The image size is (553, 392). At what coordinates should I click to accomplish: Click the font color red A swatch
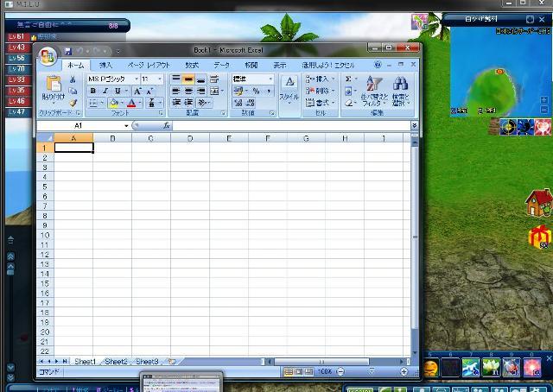pos(131,103)
